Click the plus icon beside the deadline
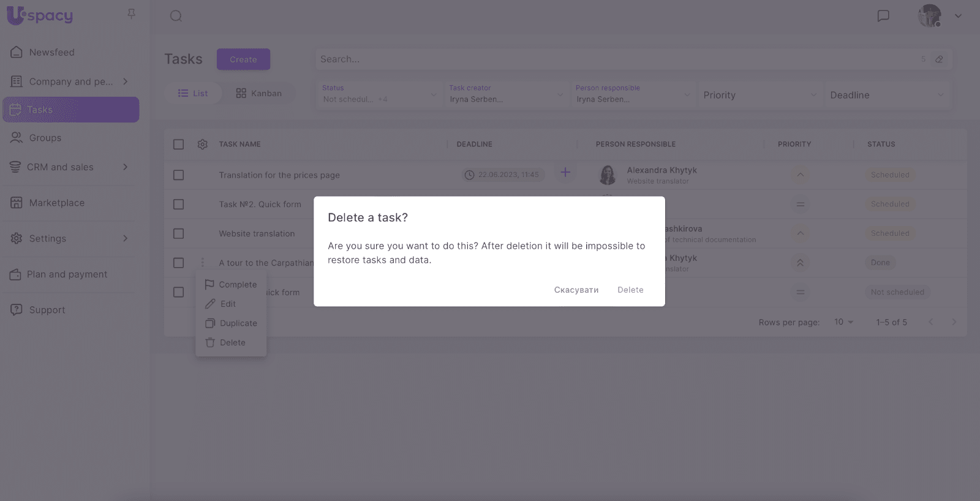The height and width of the screenshot is (501, 980). (x=565, y=173)
